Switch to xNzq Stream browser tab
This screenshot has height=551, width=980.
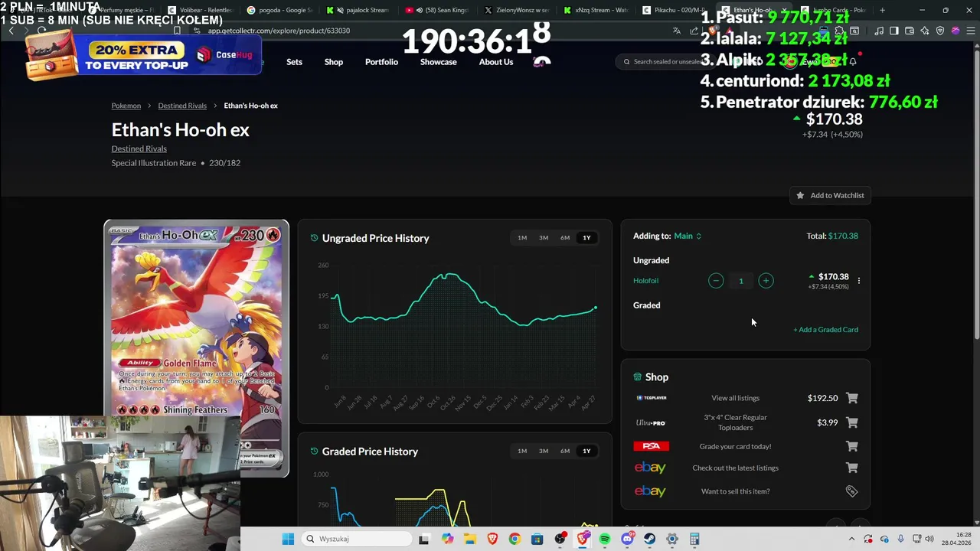point(594,11)
